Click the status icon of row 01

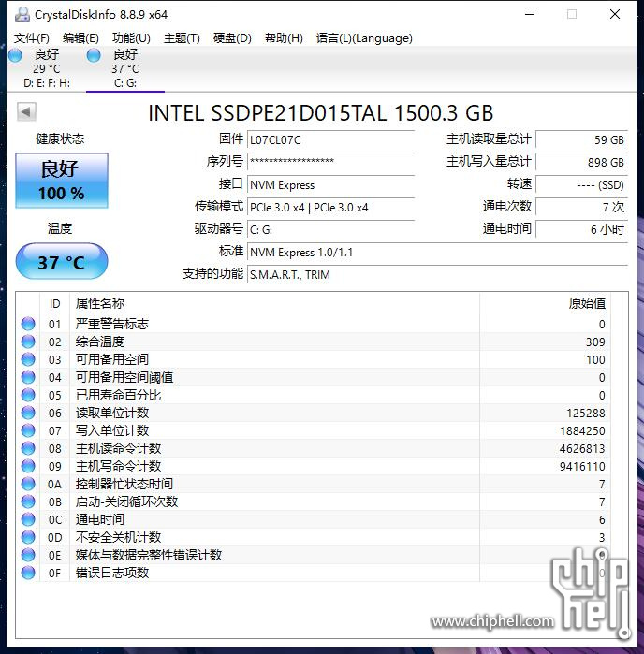(28, 324)
